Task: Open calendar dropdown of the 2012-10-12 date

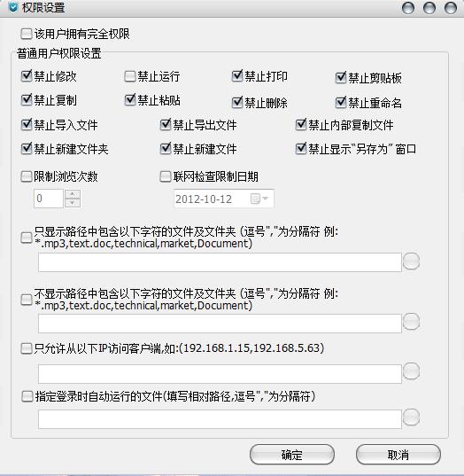Action: [x=259, y=199]
